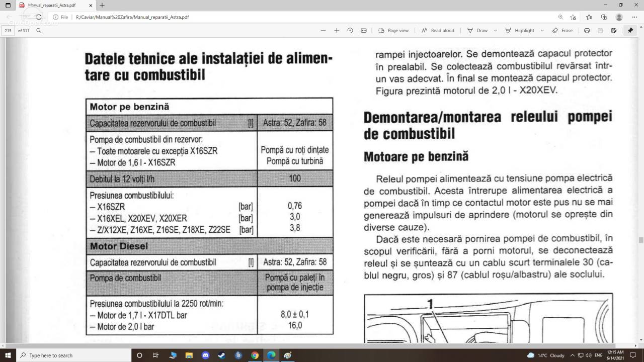644x362 pixels.
Task: Open Discord from taskbar
Action: pyautogui.click(x=205, y=355)
